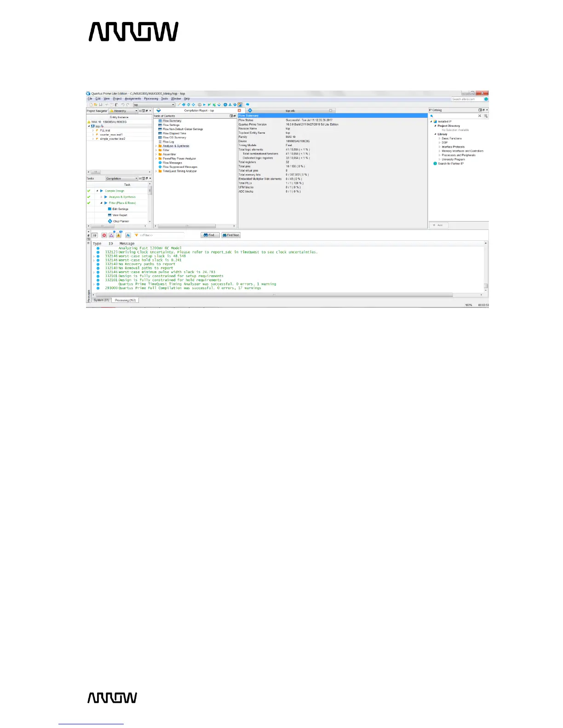Screen dimensions: 563x728
Task: Expand the Fitter folder in Table of Contents
Action: 156,150
